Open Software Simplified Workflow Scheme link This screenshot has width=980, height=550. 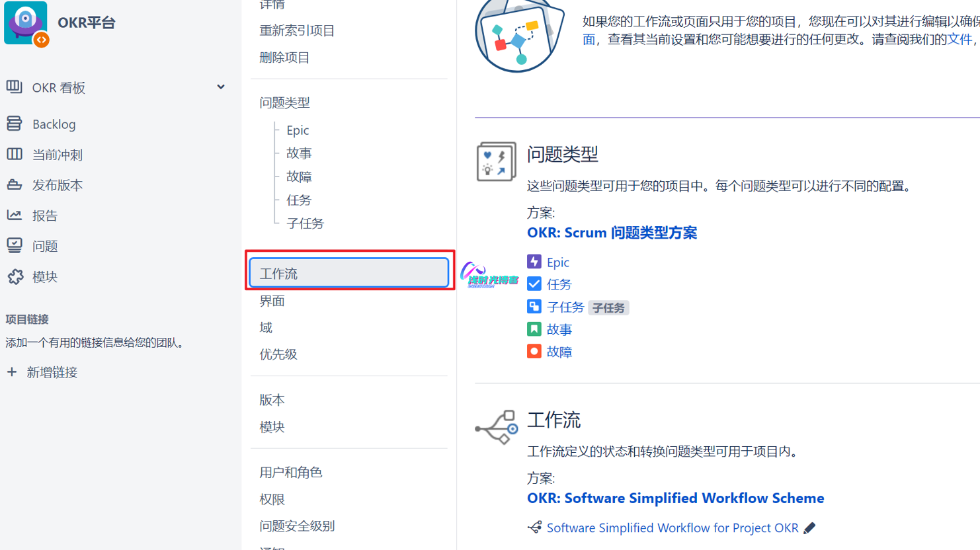pos(675,498)
